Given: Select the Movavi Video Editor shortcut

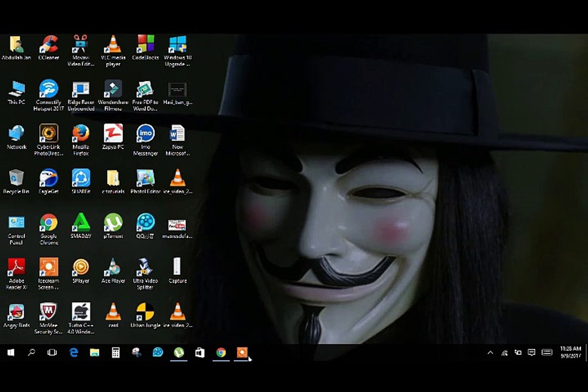Looking at the screenshot, I should tap(81, 51).
